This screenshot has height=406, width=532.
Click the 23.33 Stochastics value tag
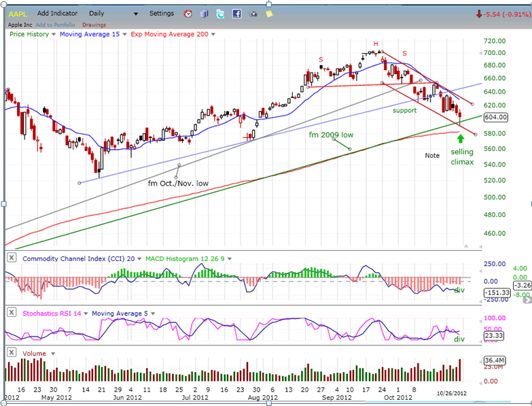pyautogui.click(x=494, y=336)
